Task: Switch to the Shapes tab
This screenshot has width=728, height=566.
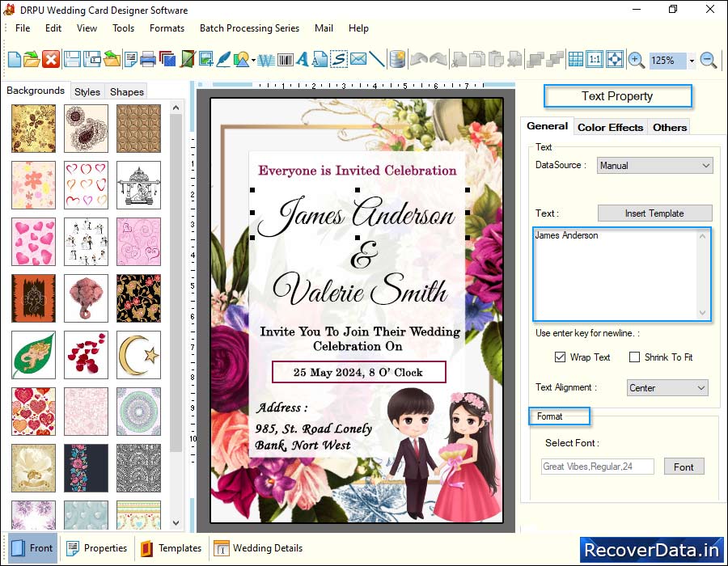Action: [127, 92]
